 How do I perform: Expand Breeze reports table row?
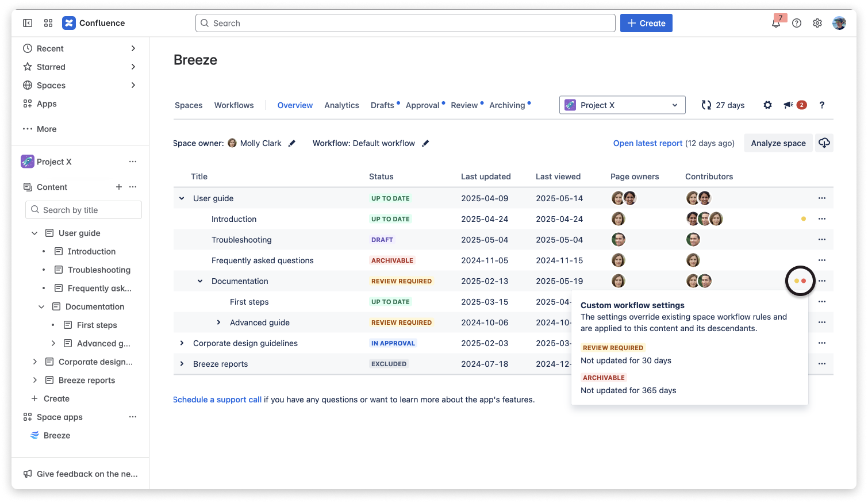coord(182,364)
